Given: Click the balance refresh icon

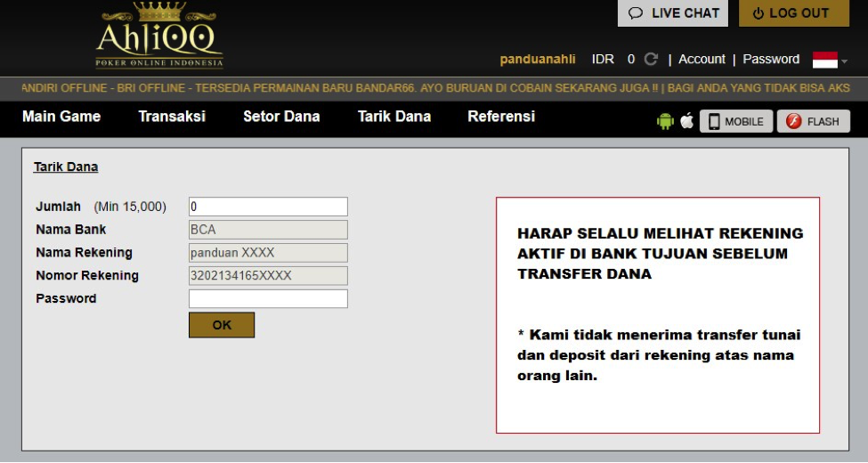Looking at the screenshot, I should (651, 60).
